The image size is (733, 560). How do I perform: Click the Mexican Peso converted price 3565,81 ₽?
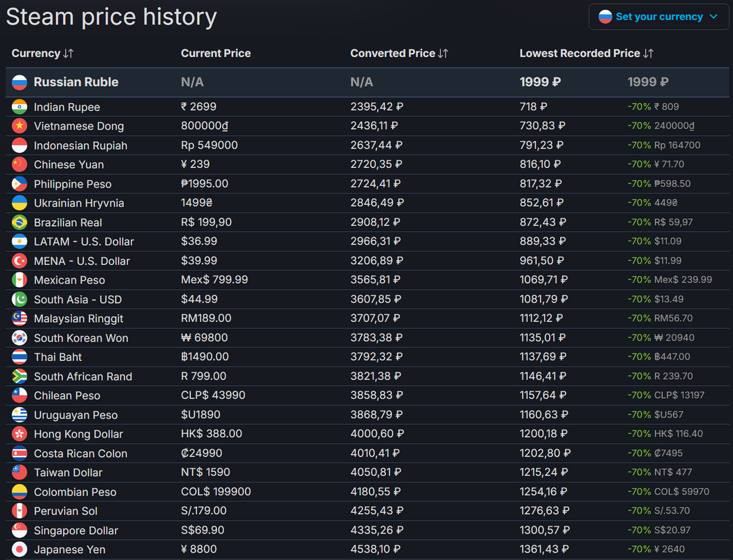coord(377,280)
